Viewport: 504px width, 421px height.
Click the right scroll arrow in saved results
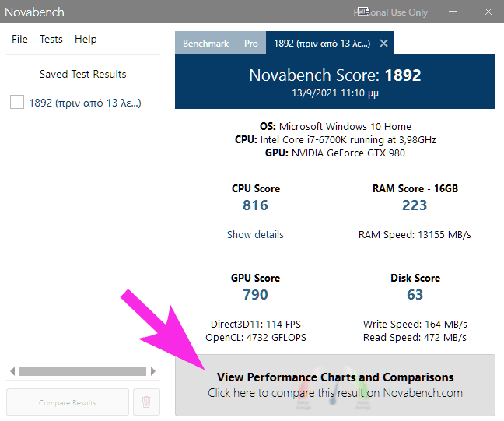coord(153,371)
